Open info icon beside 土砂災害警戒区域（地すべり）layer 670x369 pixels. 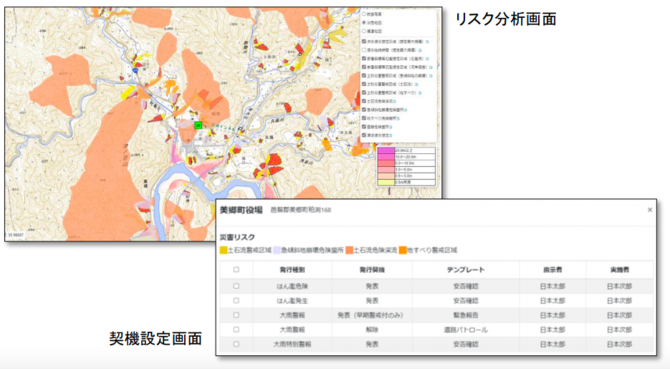[x=420, y=93]
